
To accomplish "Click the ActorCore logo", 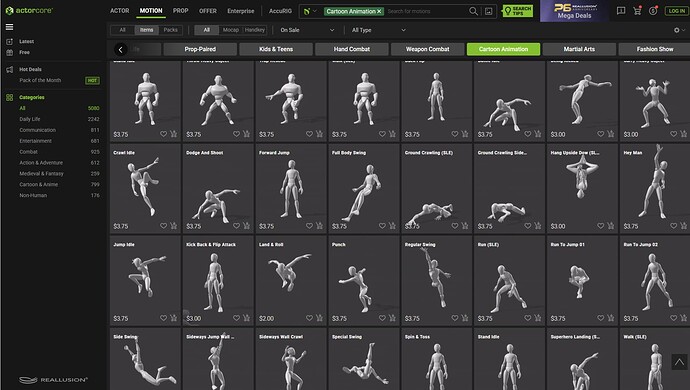I will click(29, 11).
